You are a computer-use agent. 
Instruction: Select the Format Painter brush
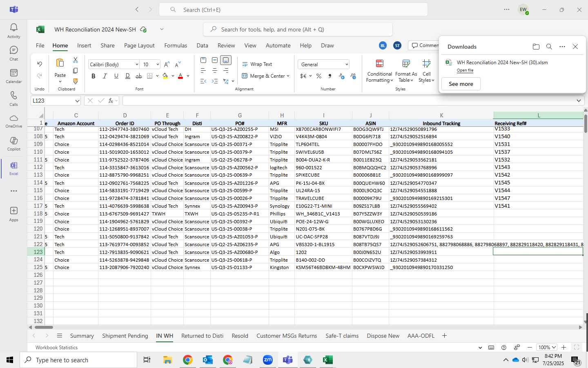[75, 81]
